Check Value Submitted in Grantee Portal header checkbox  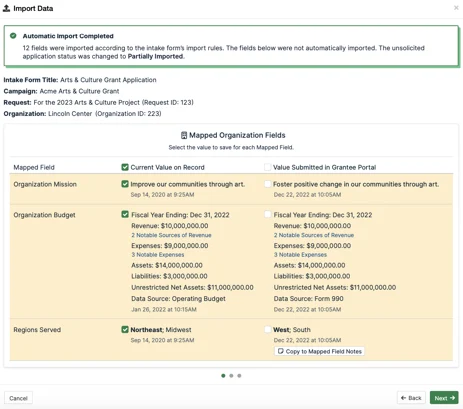[267, 167]
